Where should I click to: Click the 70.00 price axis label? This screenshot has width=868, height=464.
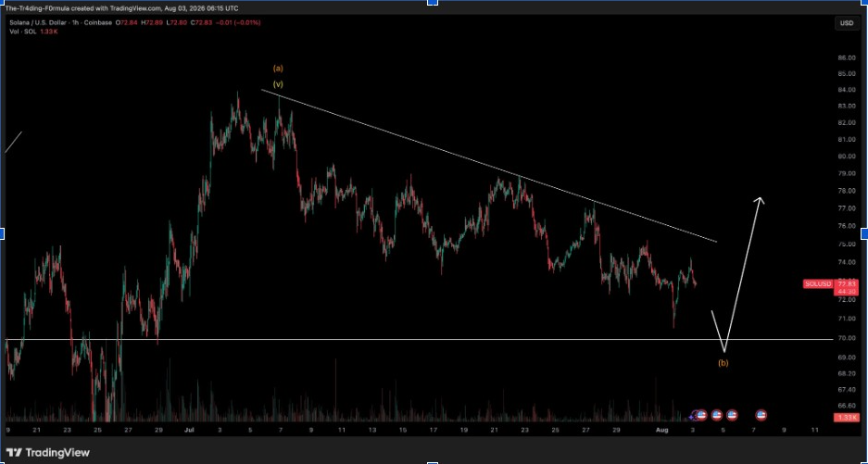coord(848,338)
